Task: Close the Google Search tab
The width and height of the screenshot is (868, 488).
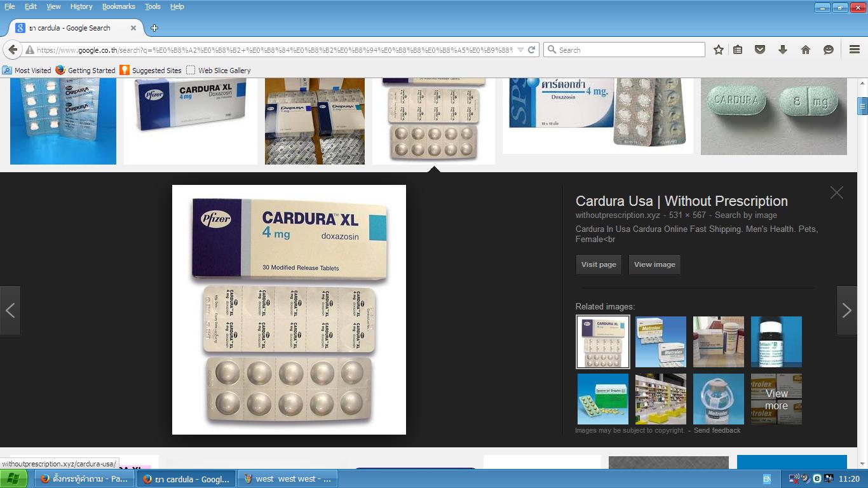Action: pyautogui.click(x=133, y=28)
